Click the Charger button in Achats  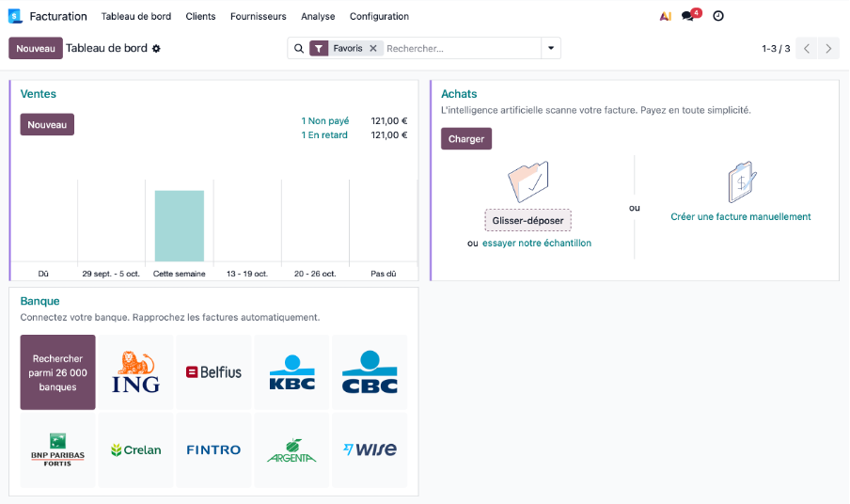pos(465,138)
